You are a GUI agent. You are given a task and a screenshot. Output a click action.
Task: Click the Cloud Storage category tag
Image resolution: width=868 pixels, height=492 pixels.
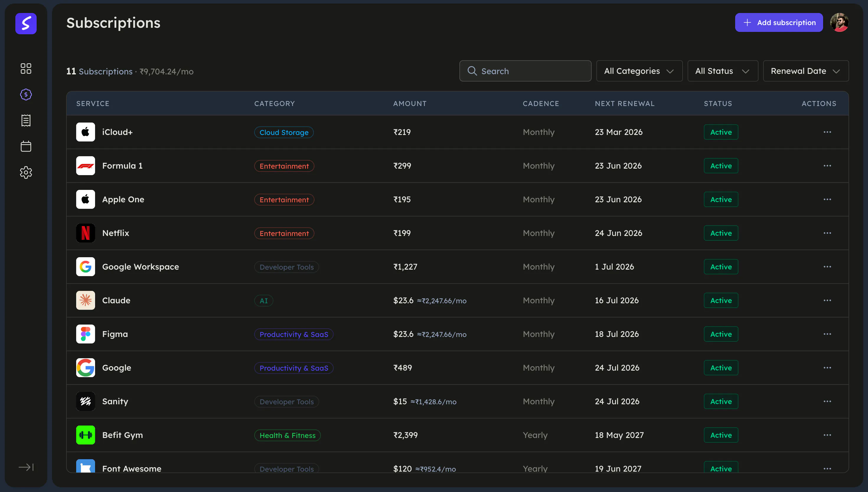click(284, 133)
